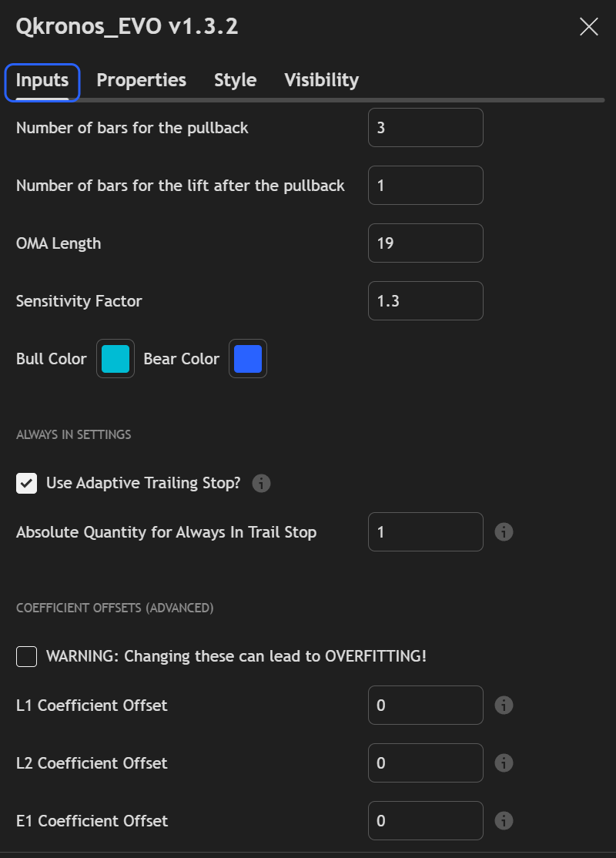Click info icon next to L2 Coefficient Offset
The height and width of the screenshot is (858, 616).
coord(504,763)
